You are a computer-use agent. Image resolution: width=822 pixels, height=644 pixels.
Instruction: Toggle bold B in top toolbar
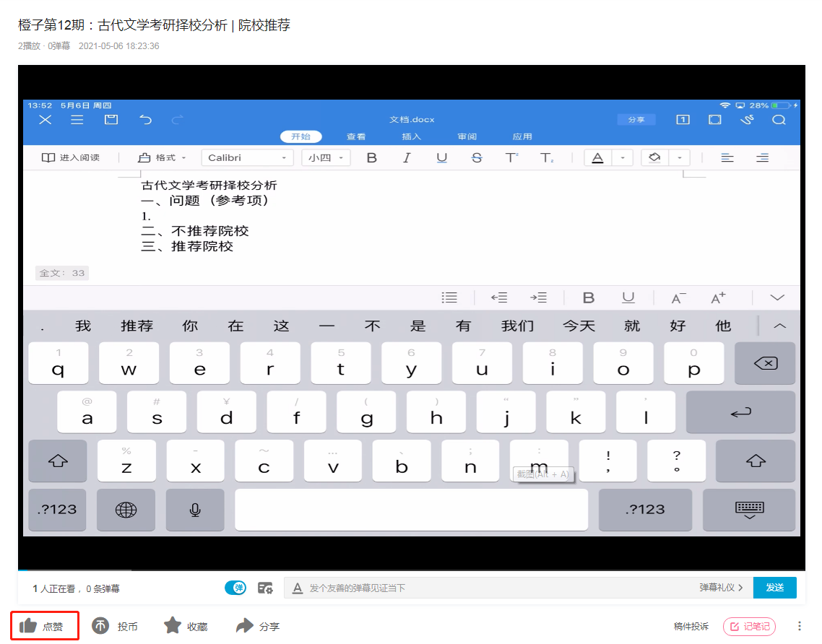(372, 157)
